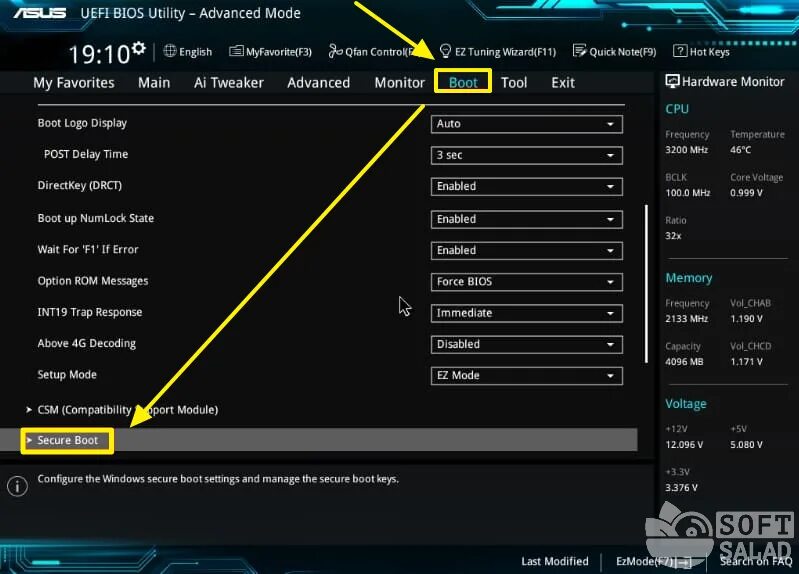Image resolution: width=799 pixels, height=574 pixels.
Task: Click the Boot up NumLock State label
Action: [x=95, y=218]
